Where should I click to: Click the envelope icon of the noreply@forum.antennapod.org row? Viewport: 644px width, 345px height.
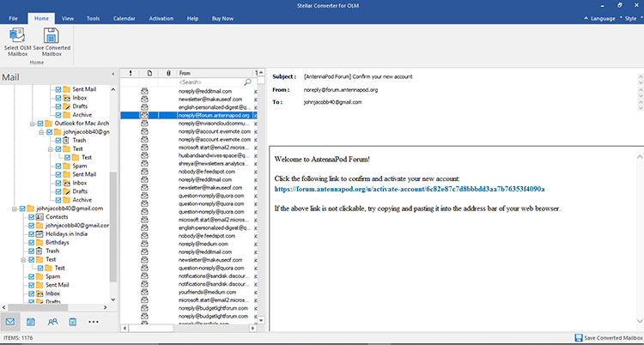pos(144,115)
